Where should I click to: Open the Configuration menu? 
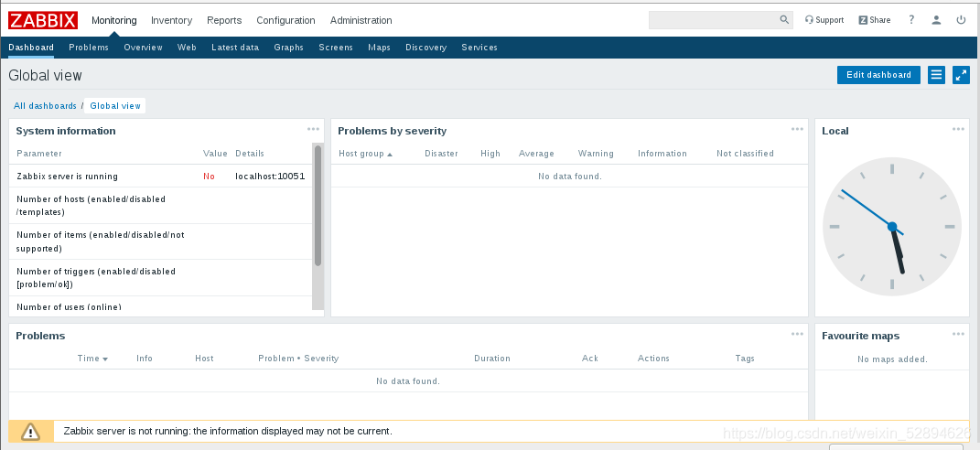tap(285, 20)
